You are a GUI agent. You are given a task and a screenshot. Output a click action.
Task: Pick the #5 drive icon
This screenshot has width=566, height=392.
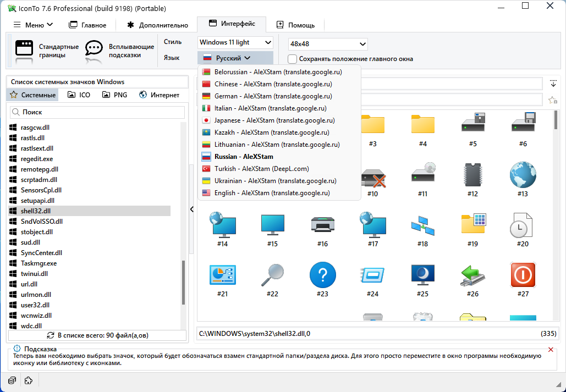coord(473,123)
